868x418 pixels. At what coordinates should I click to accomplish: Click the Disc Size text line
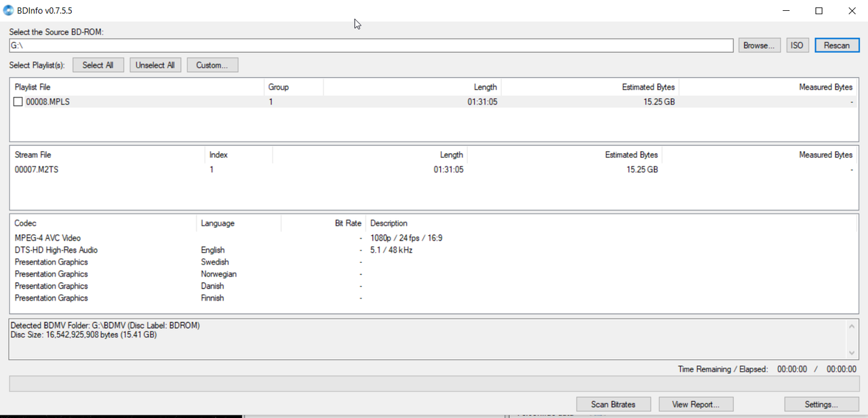click(x=84, y=335)
